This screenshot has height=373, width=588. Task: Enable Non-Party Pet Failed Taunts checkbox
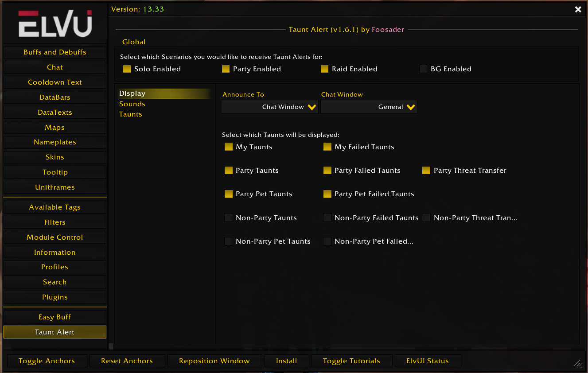pyautogui.click(x=327, y=241)
